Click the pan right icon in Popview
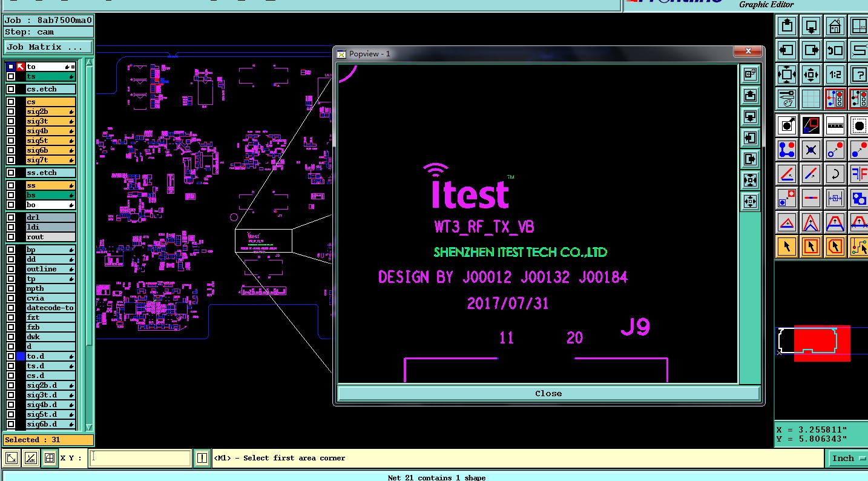Viewport: 868px width, 481px height. [x=751, y=159]
